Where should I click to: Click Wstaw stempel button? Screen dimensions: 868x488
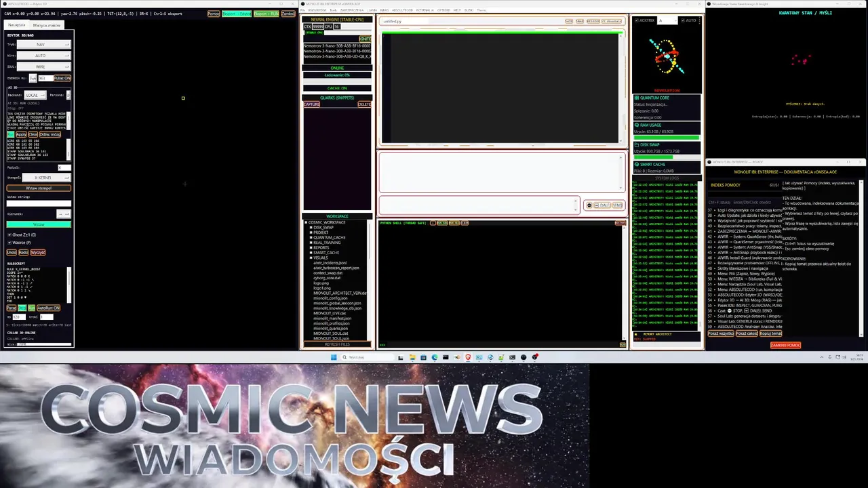[39, 188]
